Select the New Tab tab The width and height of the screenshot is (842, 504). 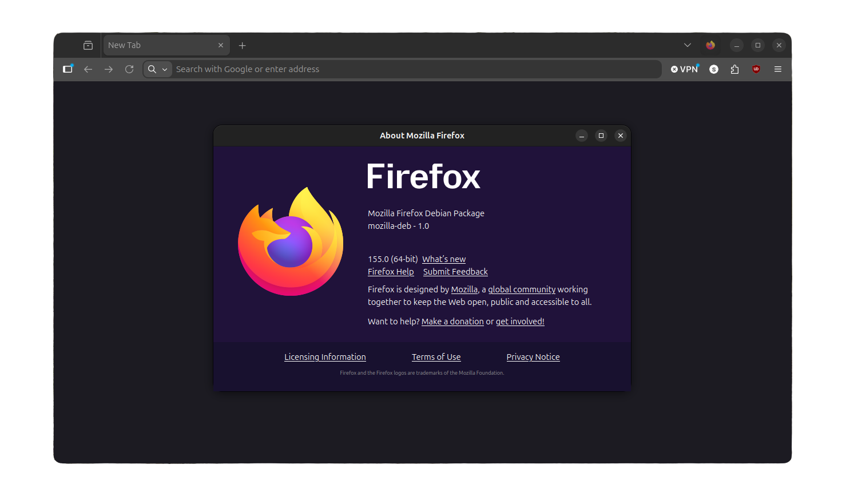[166, 45]
